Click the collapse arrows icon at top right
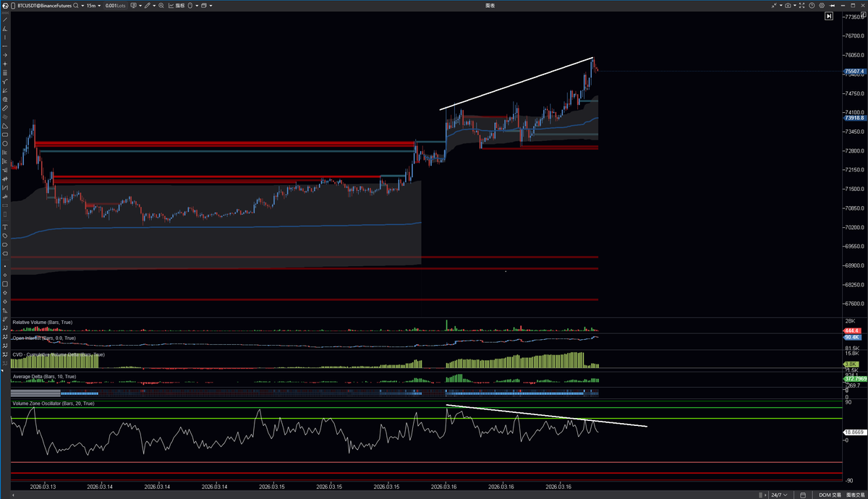The image size is (868, 499). pos(774,5)
